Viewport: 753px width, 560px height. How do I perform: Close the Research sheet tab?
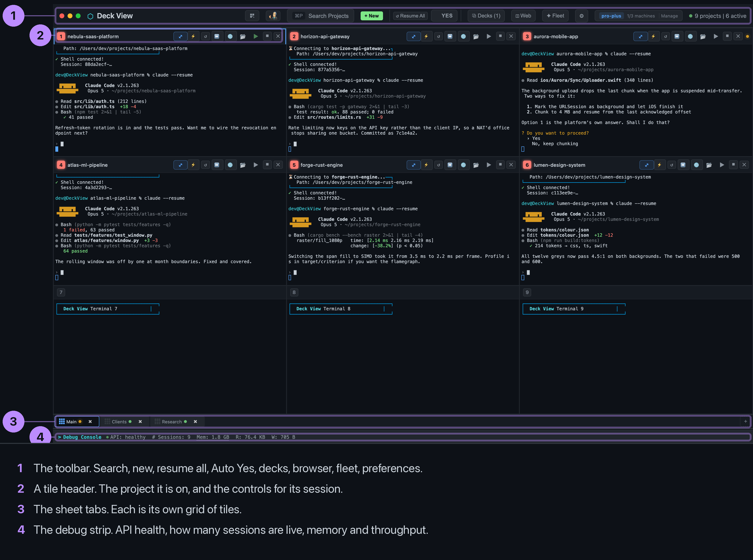point(195,421)
